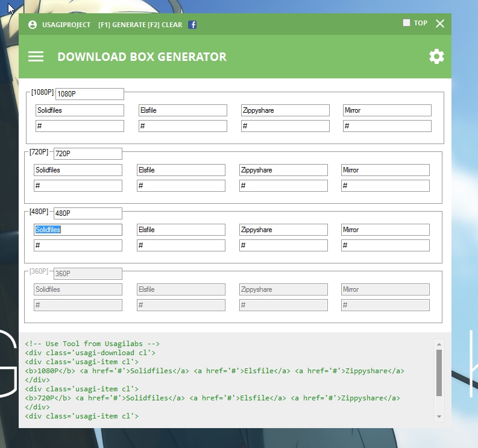Click the Elsfile name field under 480P
Screen dimensions: 478x448
click(181, 230)
